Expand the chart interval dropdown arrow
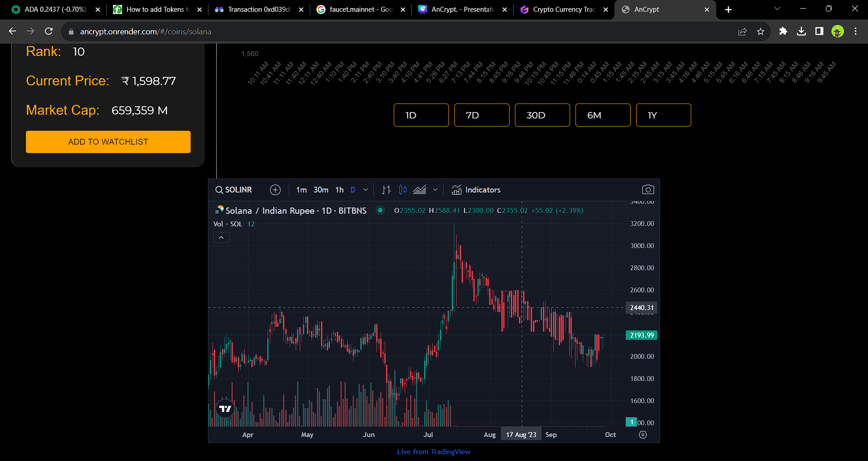 [x=366, y=190]
